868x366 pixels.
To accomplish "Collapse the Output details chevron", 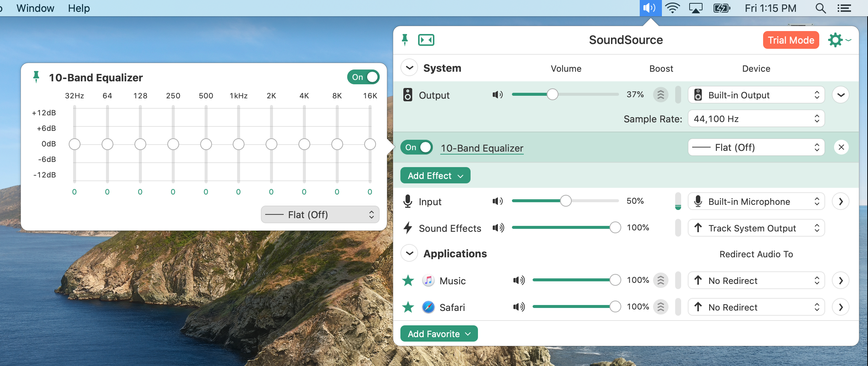I will [x=841, y=95].
